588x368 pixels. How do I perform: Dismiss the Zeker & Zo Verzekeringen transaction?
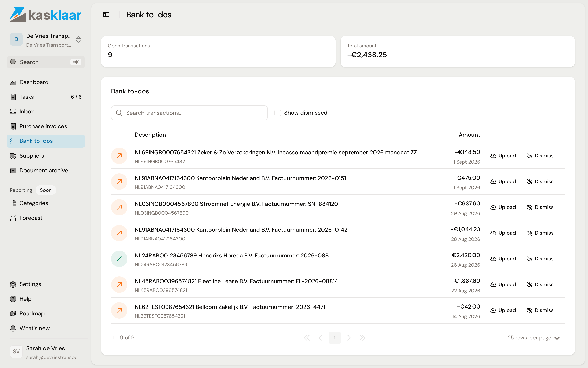click(540, 156)
